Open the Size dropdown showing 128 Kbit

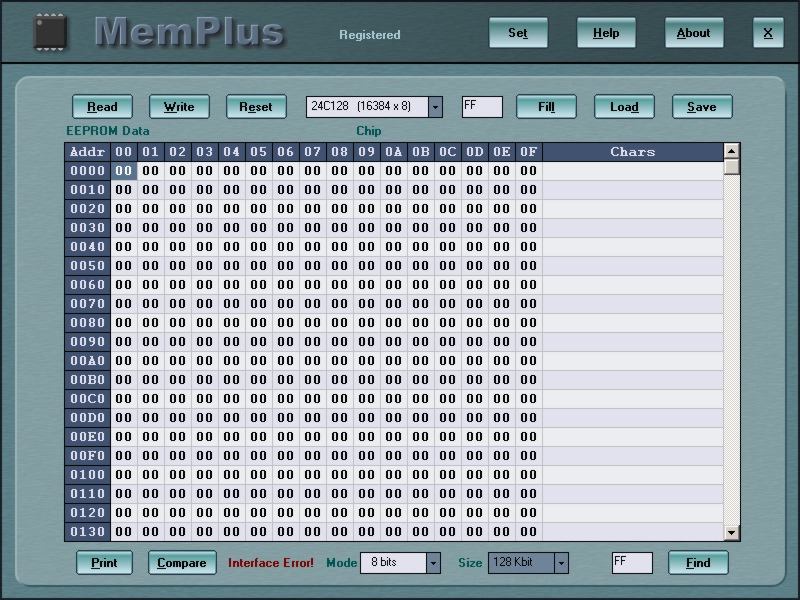pos(561,563)
